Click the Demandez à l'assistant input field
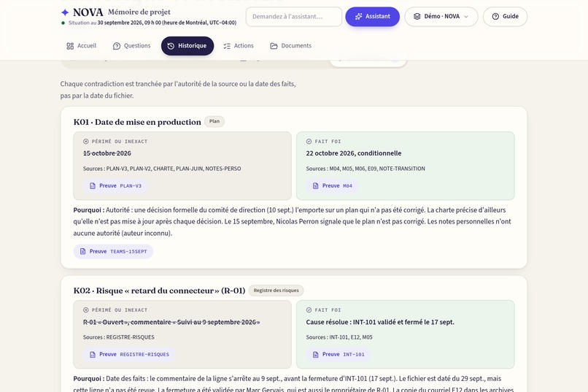This screenshot has width=588, height=392. (293, 17)
